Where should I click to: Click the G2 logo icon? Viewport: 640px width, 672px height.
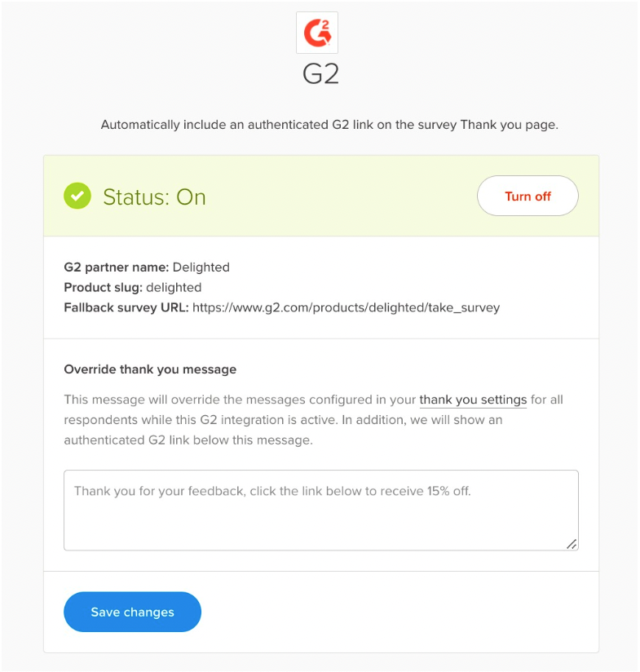[x=316, y=33]
